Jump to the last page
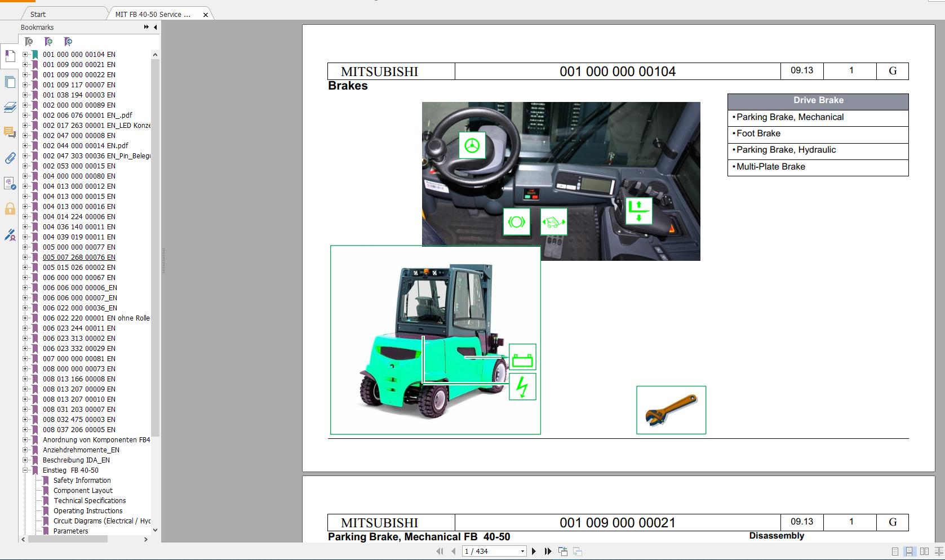 tap(548, 552)
